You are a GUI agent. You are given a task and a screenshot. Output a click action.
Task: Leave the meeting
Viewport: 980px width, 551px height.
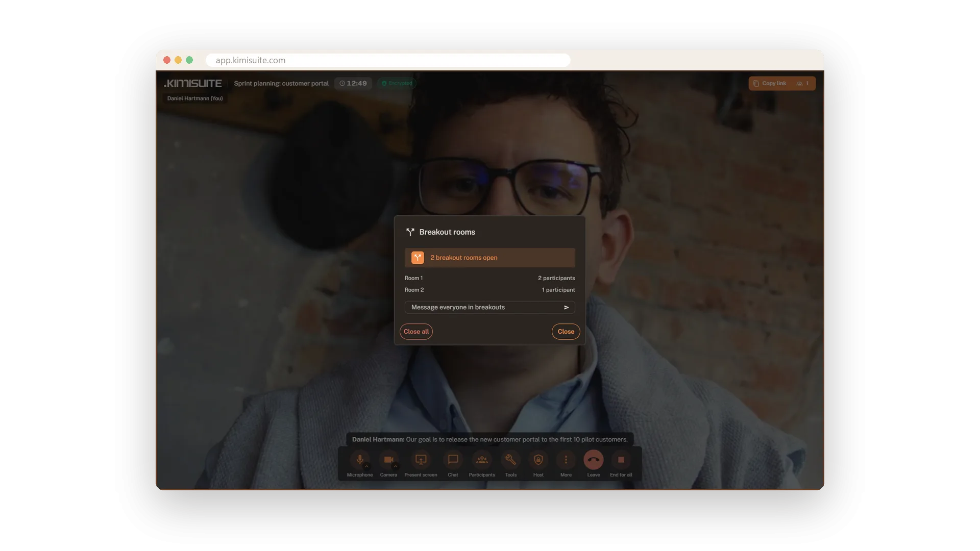pyautogui.click(x=593, y=460)
